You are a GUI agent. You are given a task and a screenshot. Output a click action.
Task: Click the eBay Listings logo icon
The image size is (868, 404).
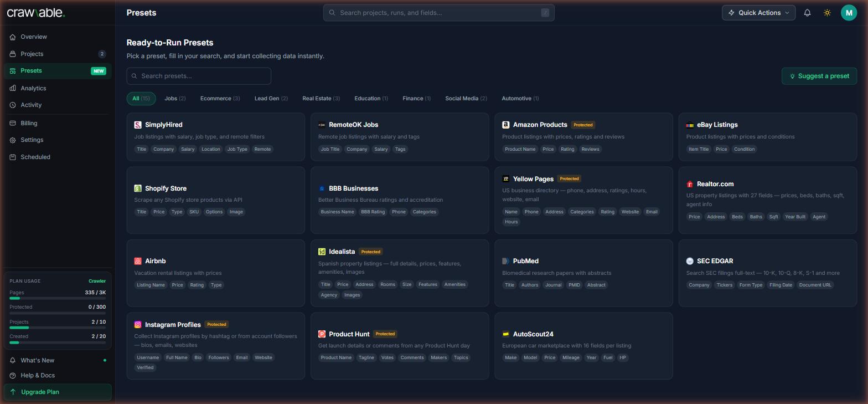pyautogui.click(x=690, y=125)
